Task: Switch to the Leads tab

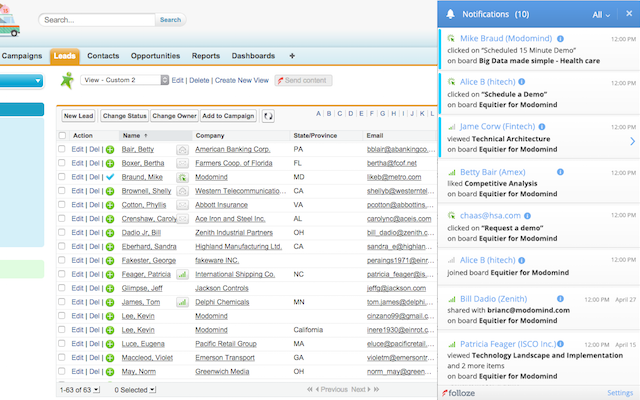Action: click(64, 56)
